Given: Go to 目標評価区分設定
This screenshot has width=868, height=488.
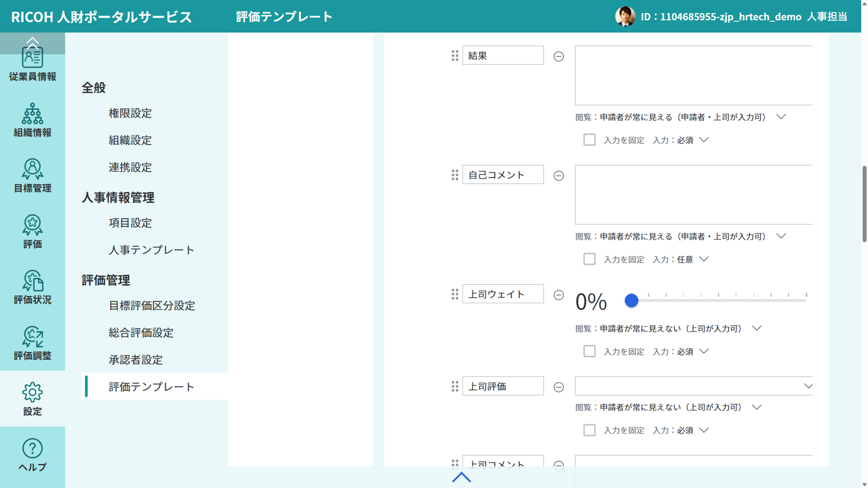Looking at the screenshot, I should (x=152, y=306).
